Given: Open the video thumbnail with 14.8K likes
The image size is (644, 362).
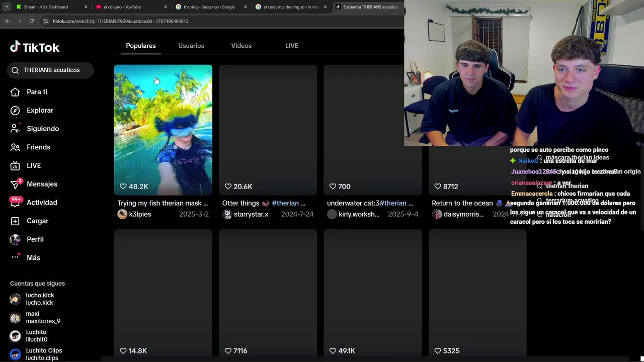Looking at the screenshot, I should click(163, 294).
